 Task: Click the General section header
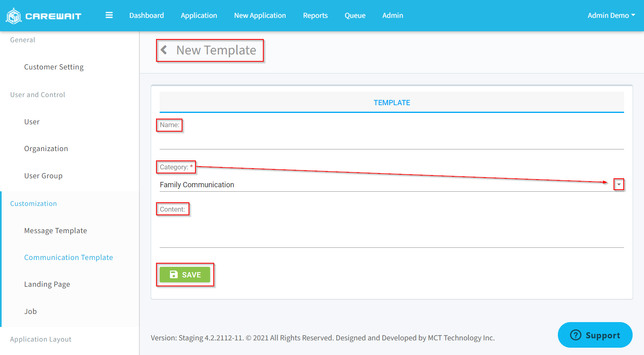[23, 40]
